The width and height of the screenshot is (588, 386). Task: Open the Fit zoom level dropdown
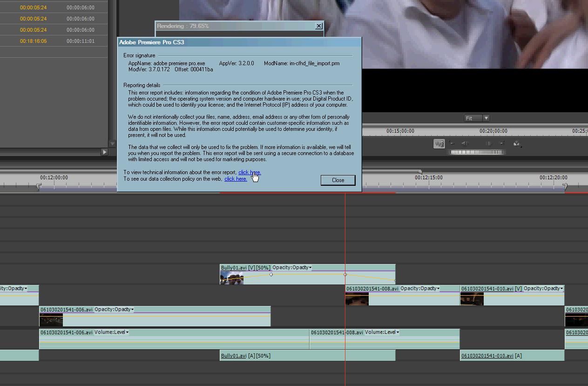(x=486, y=118)
